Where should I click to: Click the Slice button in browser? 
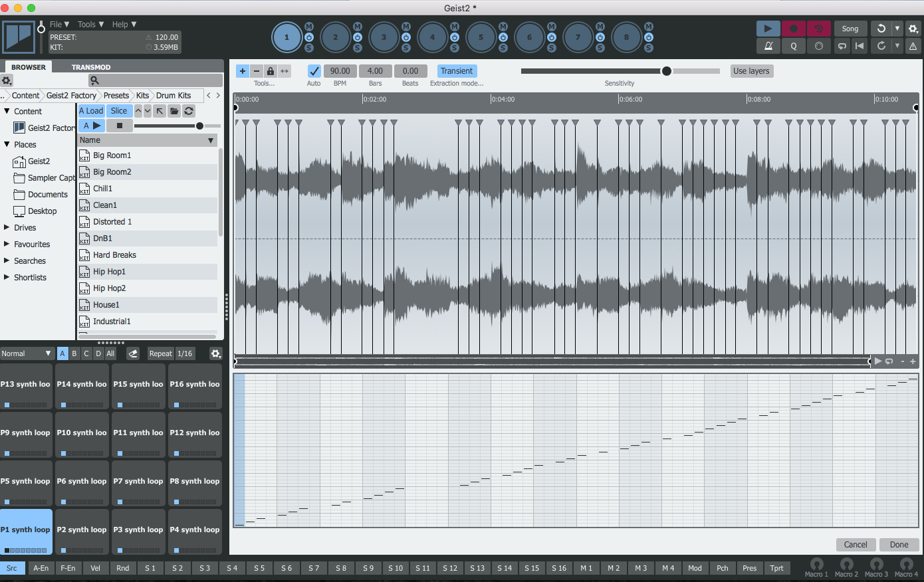(x=119, y=111)
